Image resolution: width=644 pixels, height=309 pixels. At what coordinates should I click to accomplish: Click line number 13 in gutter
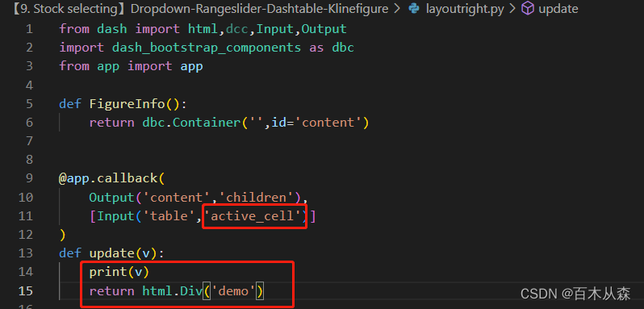point(26,253)
